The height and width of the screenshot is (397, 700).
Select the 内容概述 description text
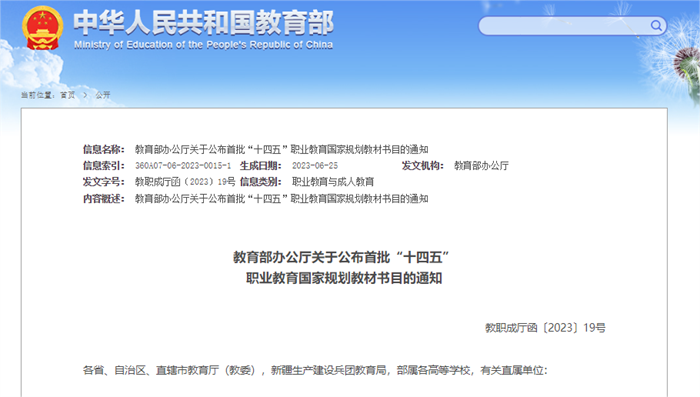coord(281,198)
